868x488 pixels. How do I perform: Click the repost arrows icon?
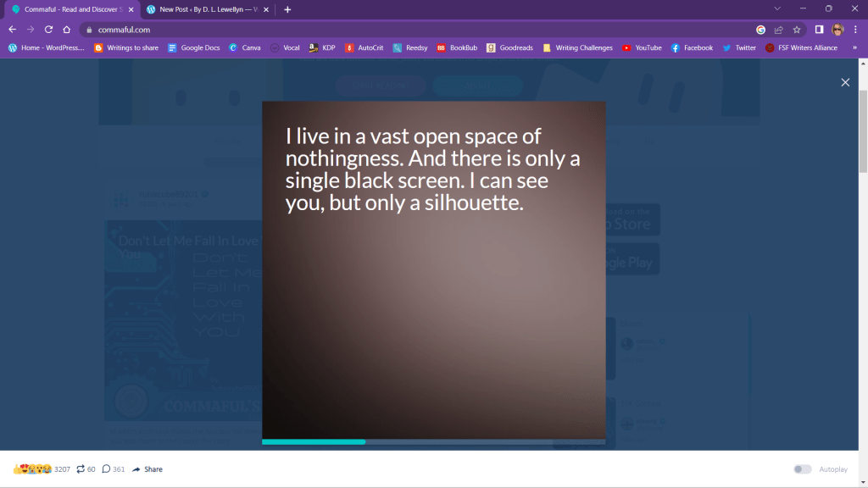[81, 469]
